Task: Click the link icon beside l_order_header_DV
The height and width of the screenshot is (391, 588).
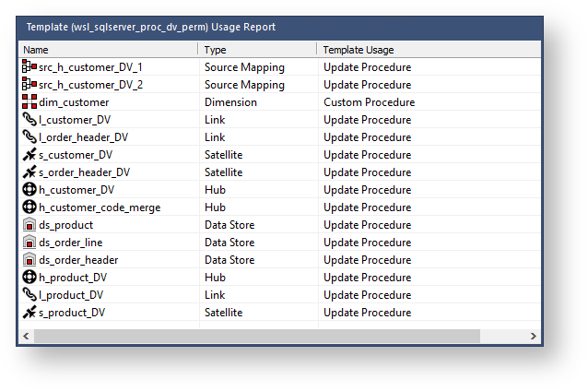Action: click(x=29, y=137)
